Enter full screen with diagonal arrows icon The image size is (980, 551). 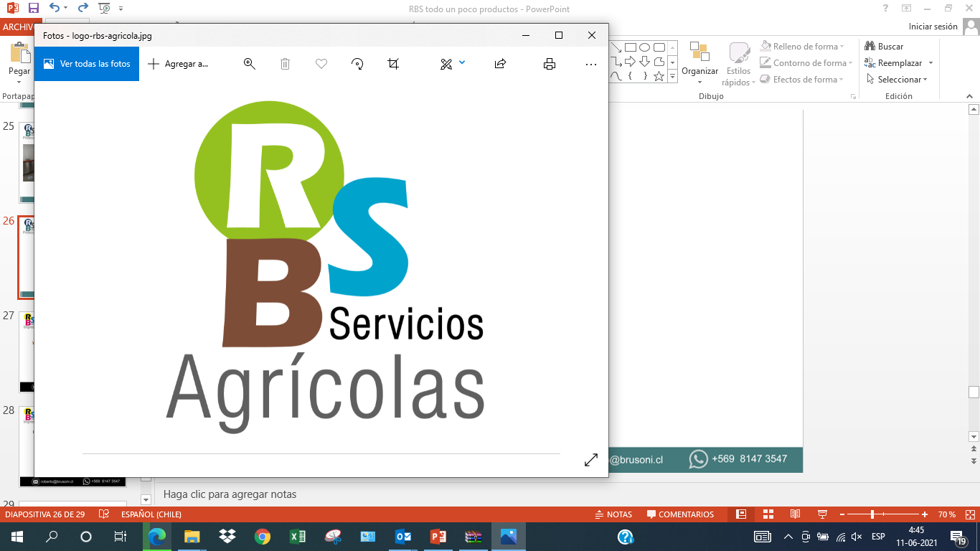click(591, 460)
